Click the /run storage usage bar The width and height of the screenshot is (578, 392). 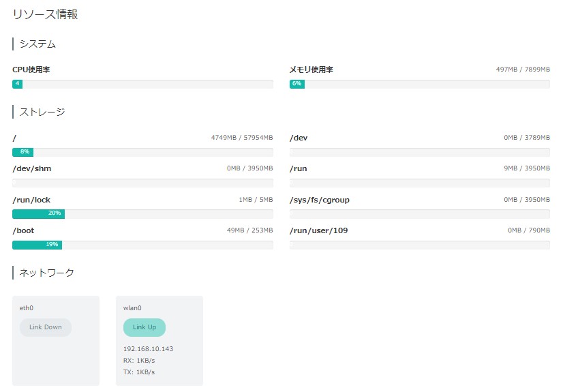tap(419, 183)
